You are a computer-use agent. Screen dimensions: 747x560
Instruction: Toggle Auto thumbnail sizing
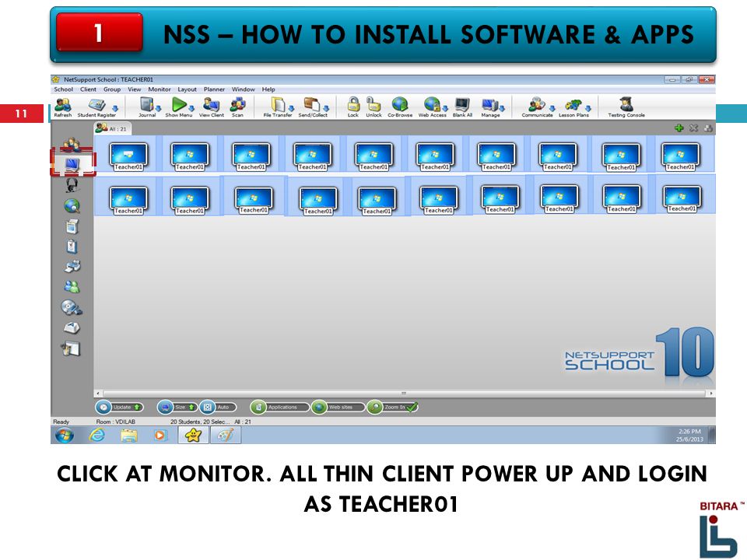tap(217, 407)
